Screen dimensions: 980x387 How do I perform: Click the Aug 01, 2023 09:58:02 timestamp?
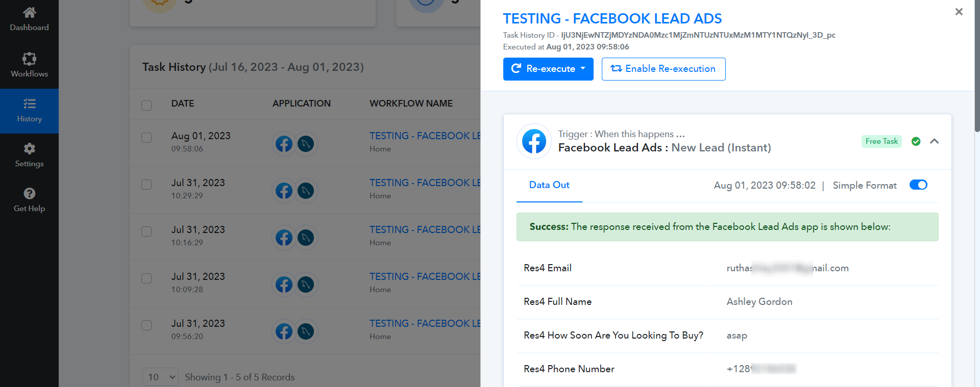(765, 186)
